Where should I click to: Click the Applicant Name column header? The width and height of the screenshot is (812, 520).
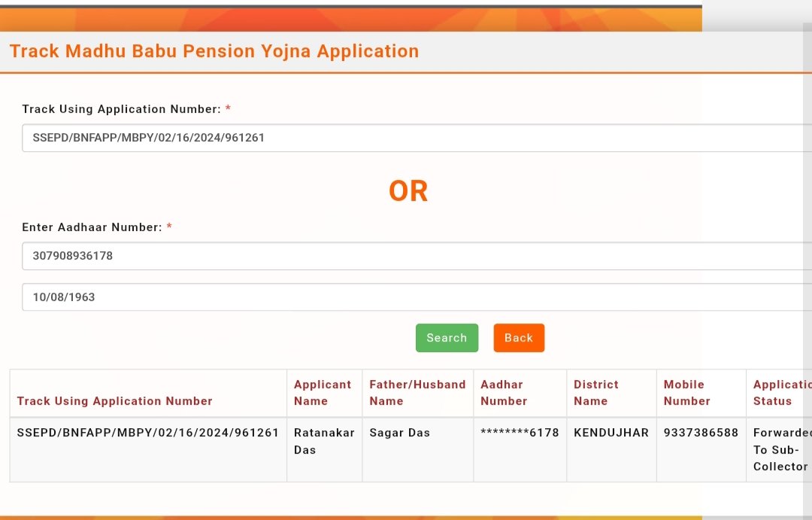point(324,393)
